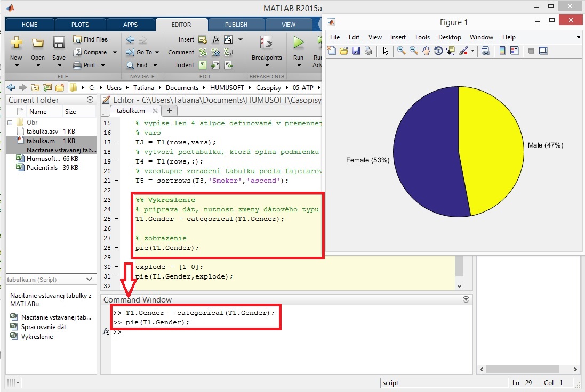
Task: Click New Figure icon in Figure 1 toolbar
Action: click(x=332, y=51)
